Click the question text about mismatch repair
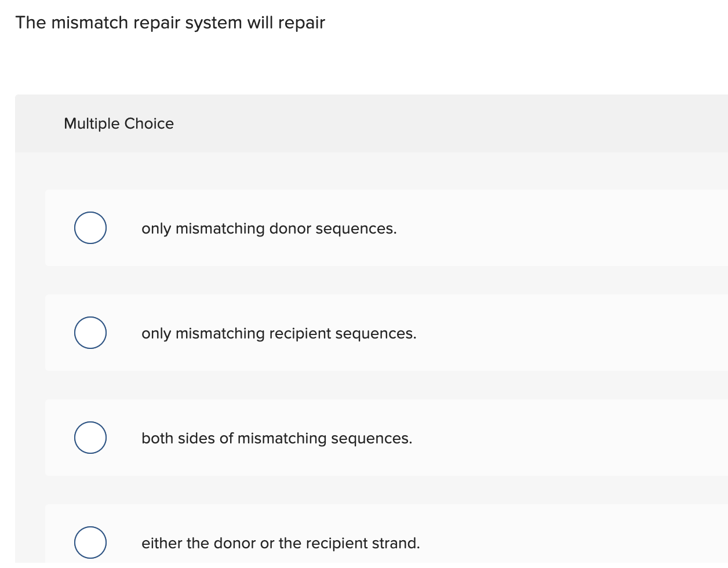 170,23
